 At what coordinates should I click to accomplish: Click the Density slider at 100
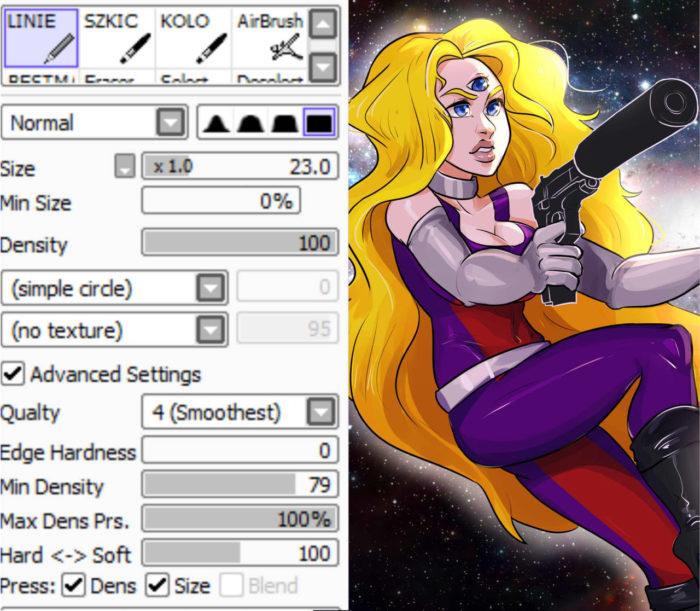240,242
